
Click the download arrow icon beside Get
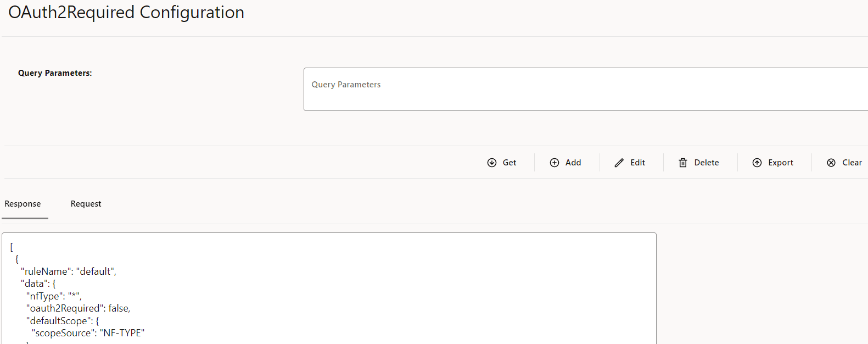pyautogui.click(x=492, y=162)
